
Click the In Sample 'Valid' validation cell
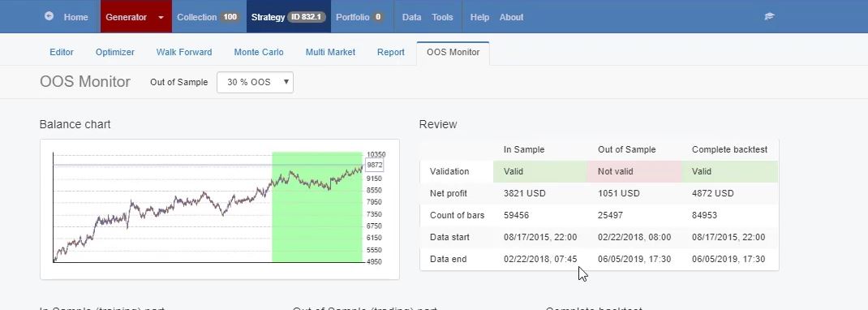pyautogui.click(x=540, y=171)
